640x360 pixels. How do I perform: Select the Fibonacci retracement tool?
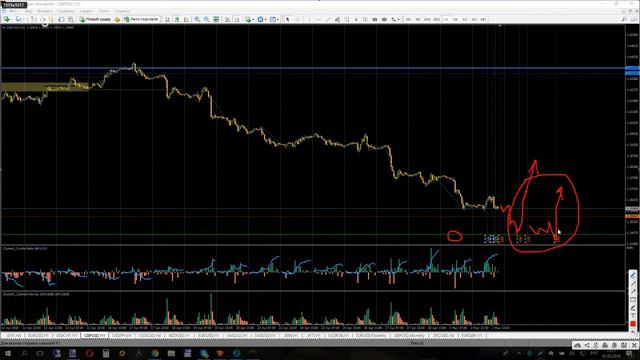[x=347, y=19]
